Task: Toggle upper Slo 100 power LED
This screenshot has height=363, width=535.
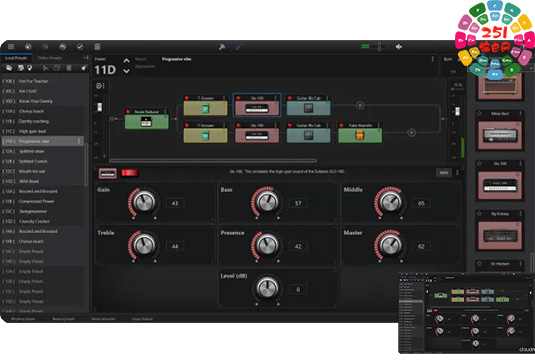Action: tap(238, 98)
